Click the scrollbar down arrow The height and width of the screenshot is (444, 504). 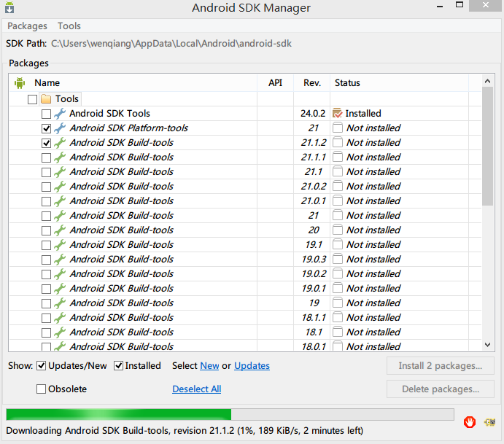488,345
